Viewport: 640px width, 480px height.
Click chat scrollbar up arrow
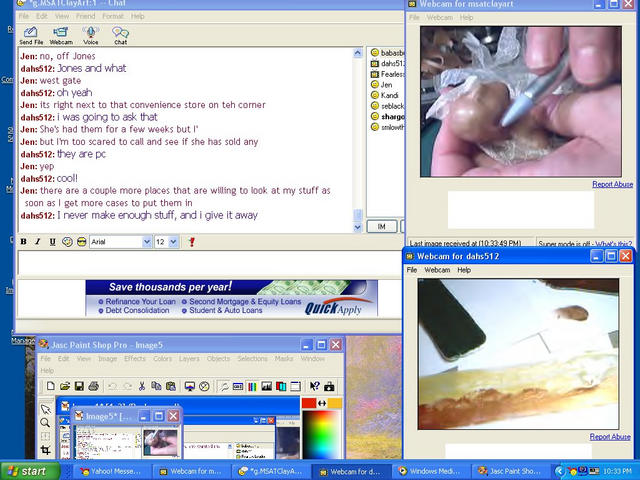[x=358, y=53]
